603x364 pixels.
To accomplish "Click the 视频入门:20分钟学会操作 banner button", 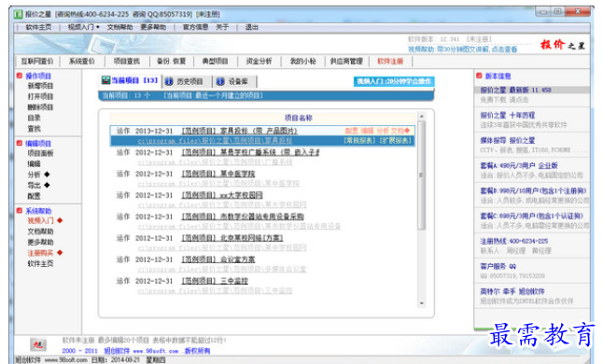I will 394,81.
